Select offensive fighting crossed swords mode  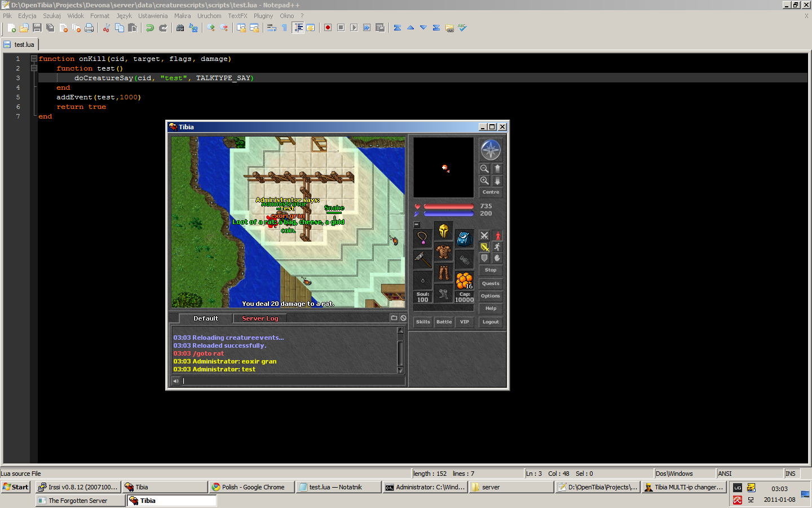click(484, 236)
